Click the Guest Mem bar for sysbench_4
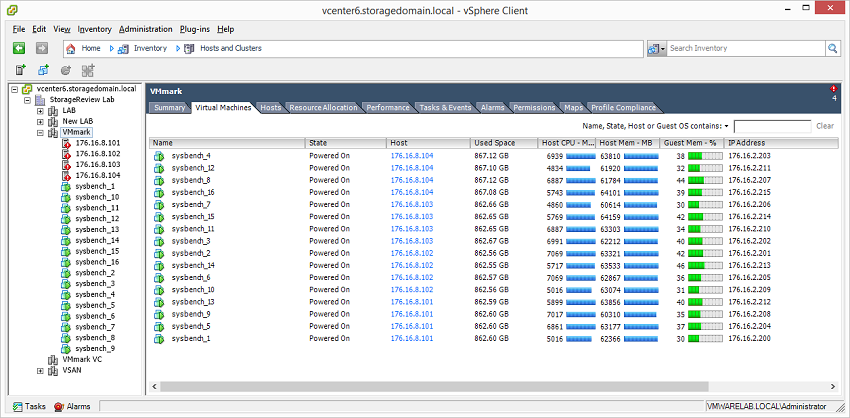The height and width of the screenshot is (418, 850). 705,156
